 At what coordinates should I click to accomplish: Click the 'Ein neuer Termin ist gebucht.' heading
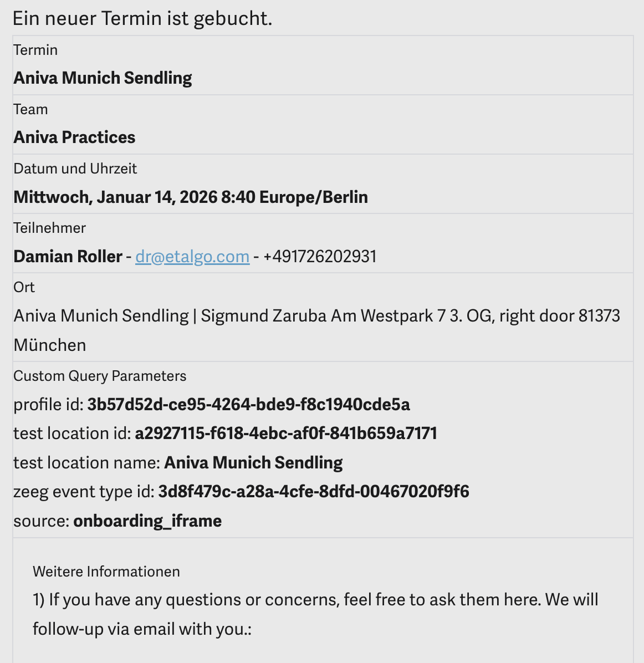click(142, 19)
